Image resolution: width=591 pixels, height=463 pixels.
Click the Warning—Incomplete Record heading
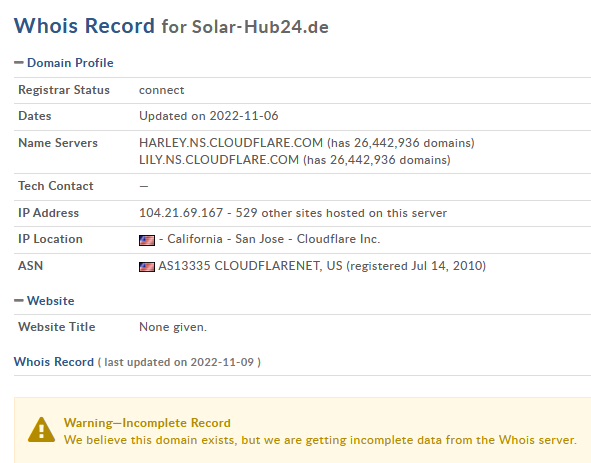147,423
